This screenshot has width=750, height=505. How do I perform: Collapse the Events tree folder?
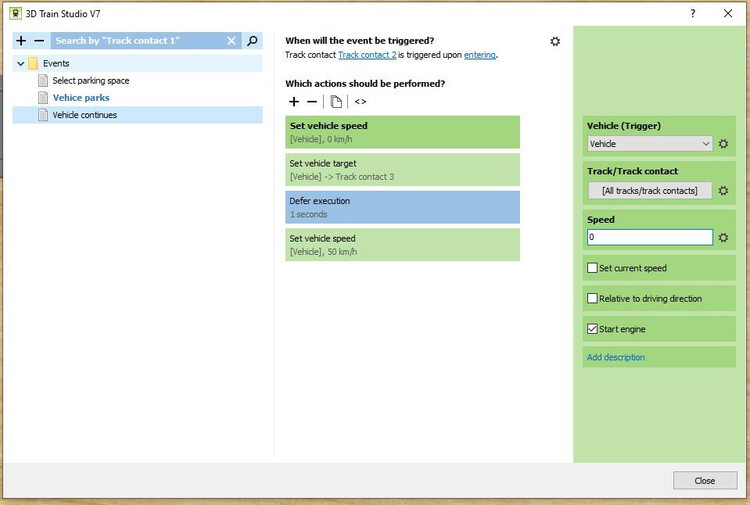click(x=21, y=63)
